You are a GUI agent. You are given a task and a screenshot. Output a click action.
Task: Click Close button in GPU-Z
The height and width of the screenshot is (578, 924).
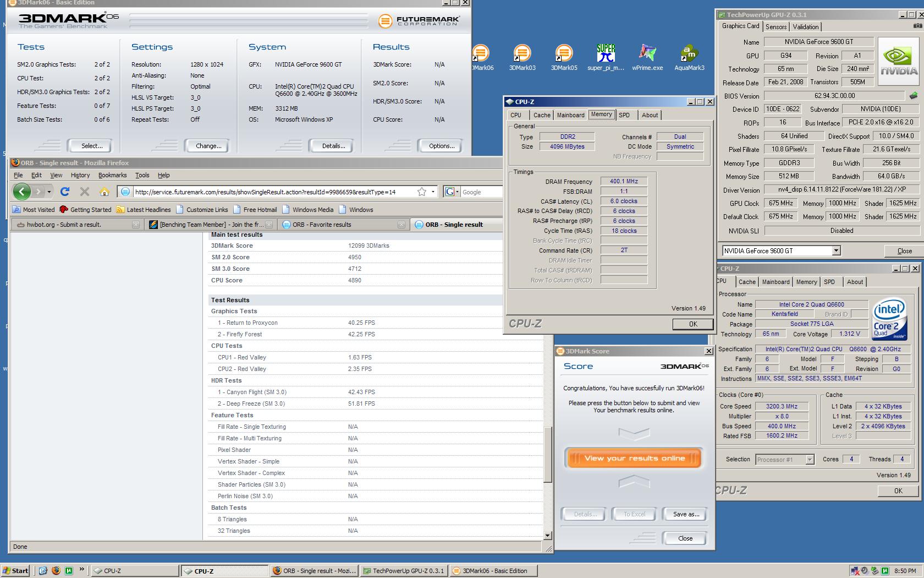click(904, 251)
